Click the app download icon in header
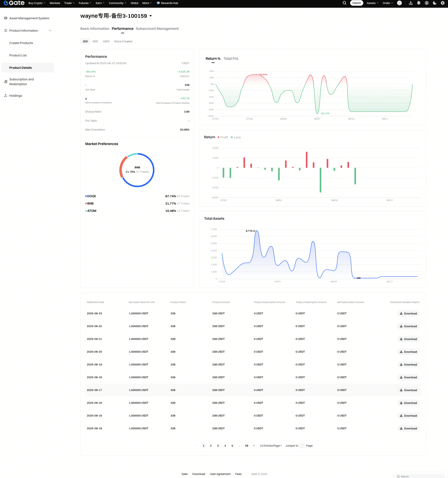This screenshot has width=448, height=478. [411, 3]
